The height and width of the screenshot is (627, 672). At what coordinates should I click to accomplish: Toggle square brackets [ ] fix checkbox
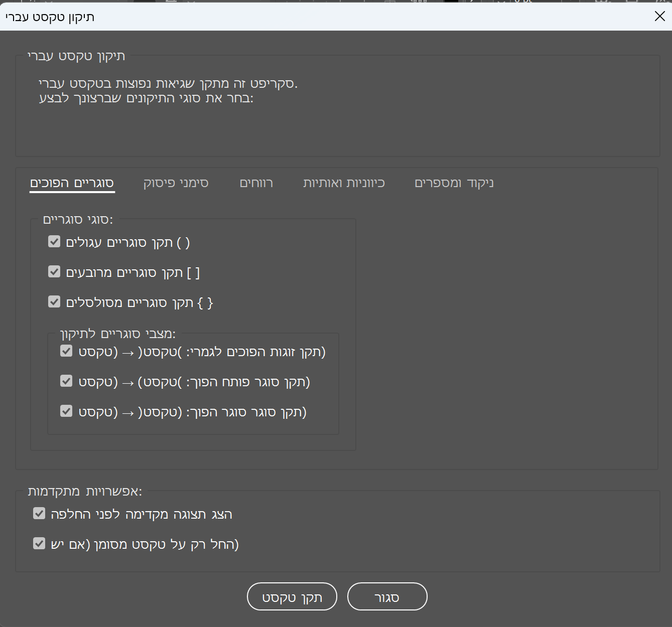click(54, 272)
